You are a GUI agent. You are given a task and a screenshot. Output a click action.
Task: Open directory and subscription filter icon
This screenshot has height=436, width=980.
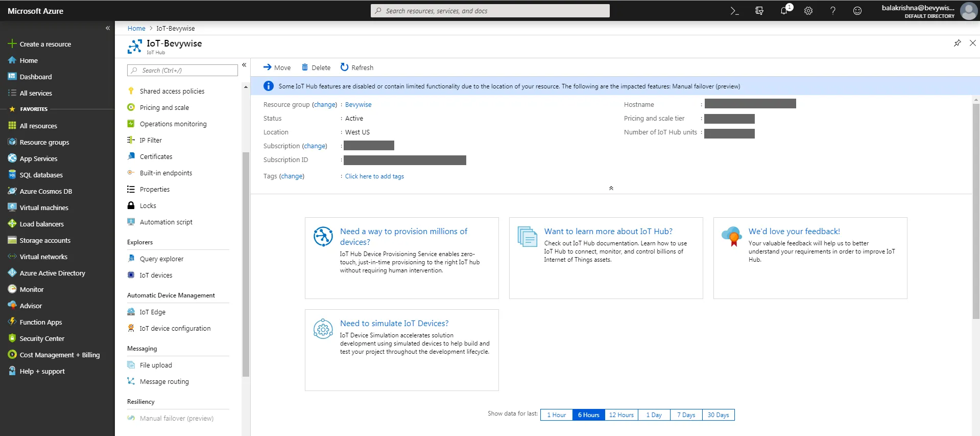point(759,11)
